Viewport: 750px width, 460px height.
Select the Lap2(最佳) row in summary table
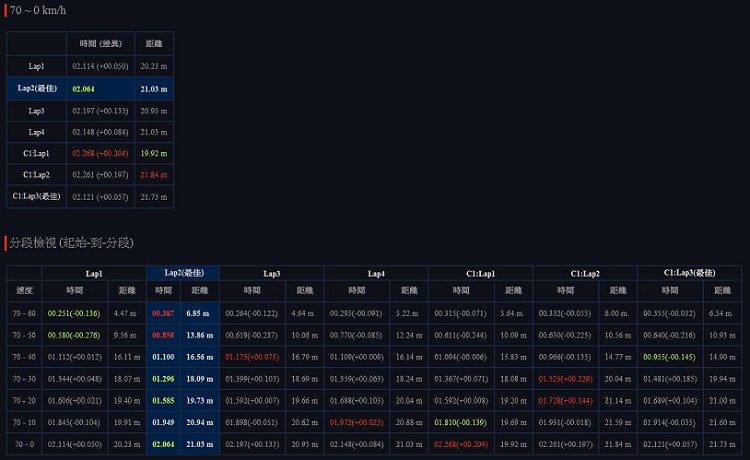click(x=36, y=88)
